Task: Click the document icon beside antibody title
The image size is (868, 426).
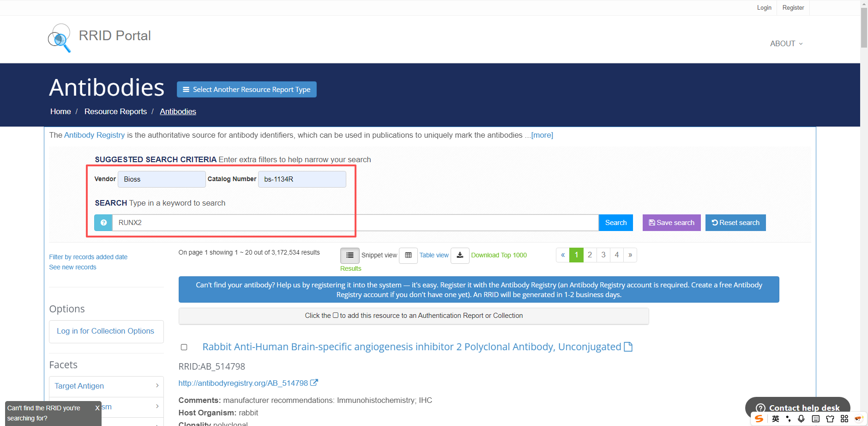Action: click(628, 347)
